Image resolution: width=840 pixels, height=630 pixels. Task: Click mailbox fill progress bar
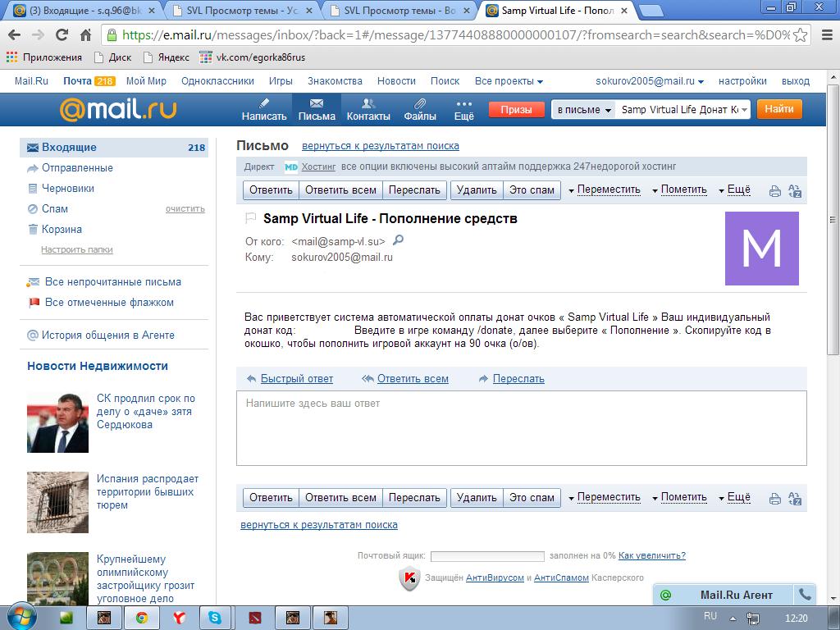click(487, 556)
